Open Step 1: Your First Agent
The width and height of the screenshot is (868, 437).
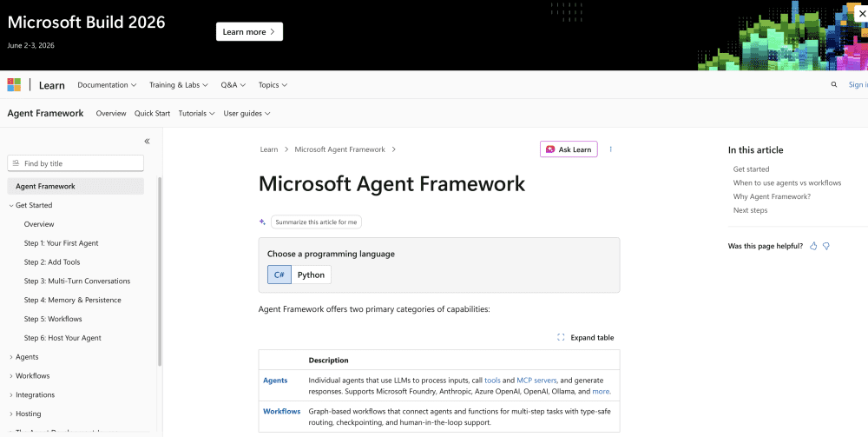tap(61, 242)
